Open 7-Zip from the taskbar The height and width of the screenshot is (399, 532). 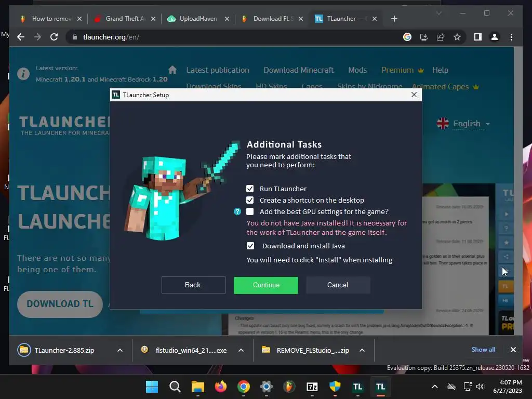point(312,387)
